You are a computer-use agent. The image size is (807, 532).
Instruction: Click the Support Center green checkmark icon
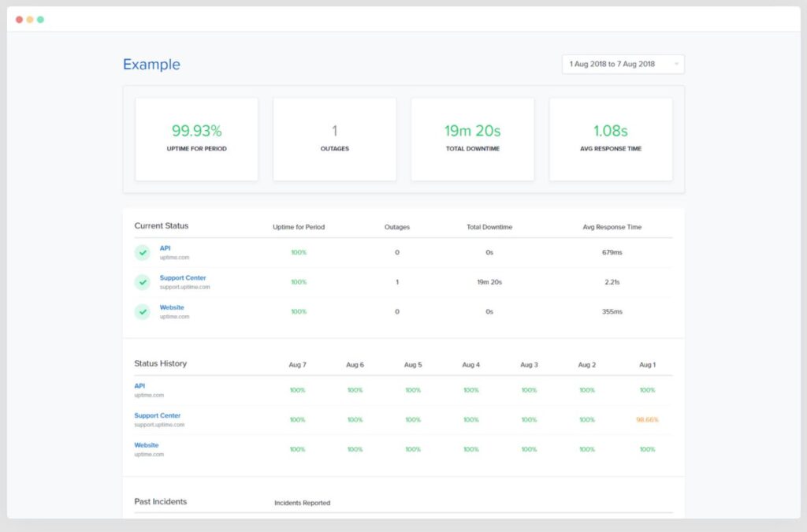[x=142, y=282]
